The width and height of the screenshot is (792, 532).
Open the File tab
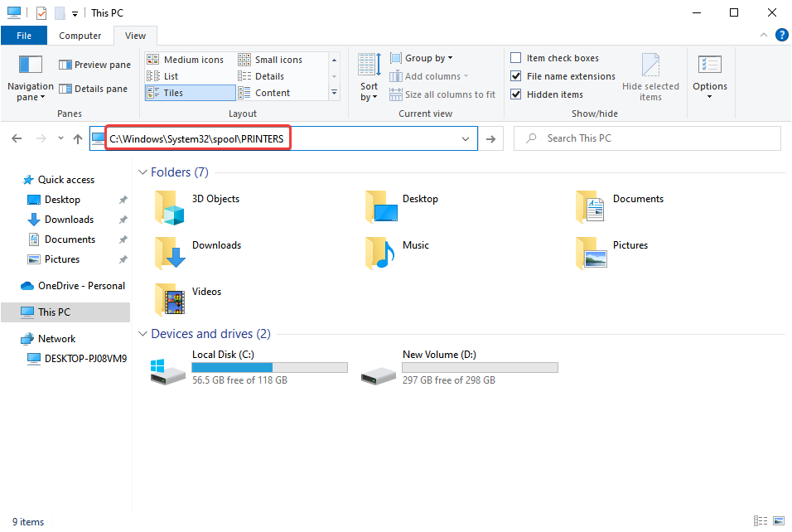(x=24, y=36)
